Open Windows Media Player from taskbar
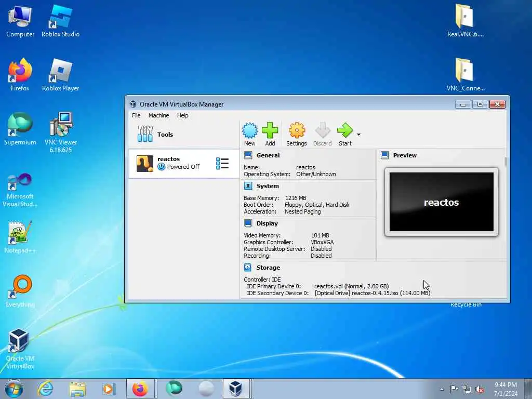532x399 pixels. (x=108, y=389)
